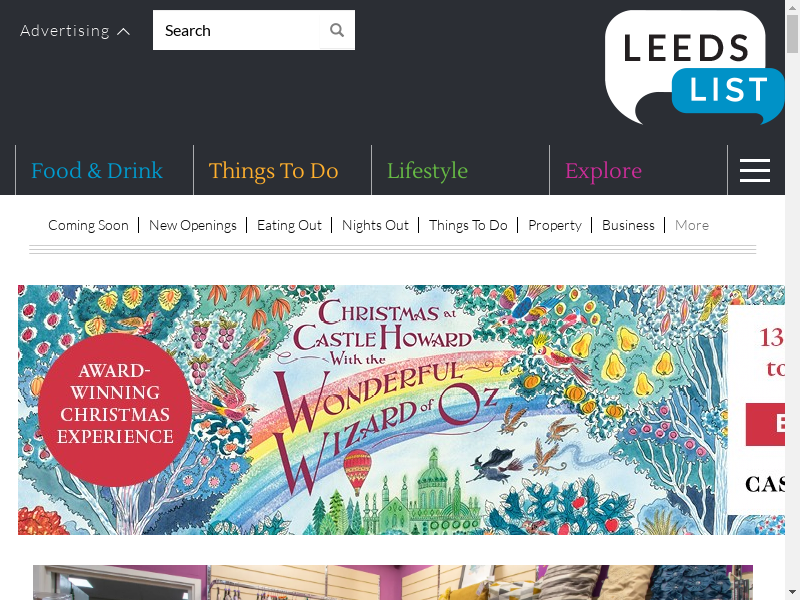Collapse the Advertising chevron arrow
This screenshot has width=800, height=600.
pos(123,32)
